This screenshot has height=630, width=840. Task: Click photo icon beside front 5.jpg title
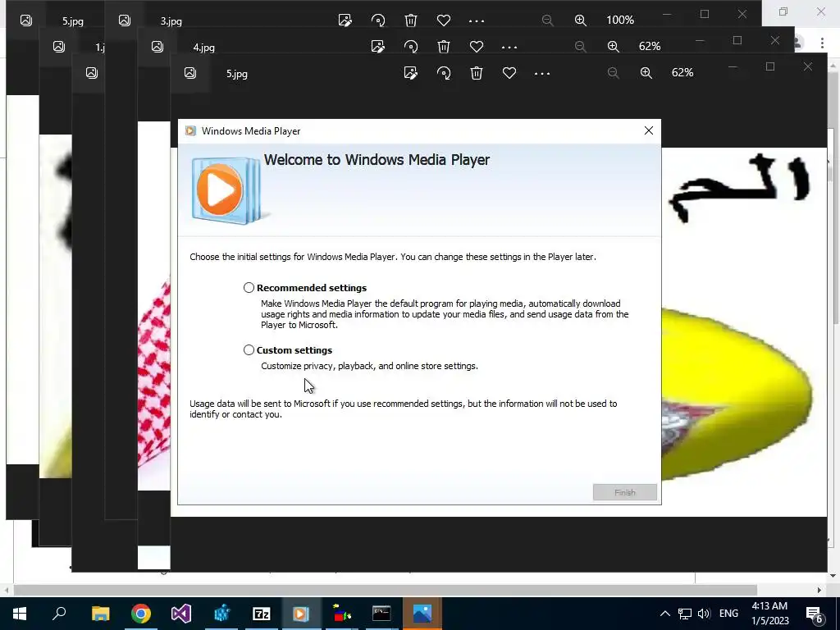pos(190,73)
